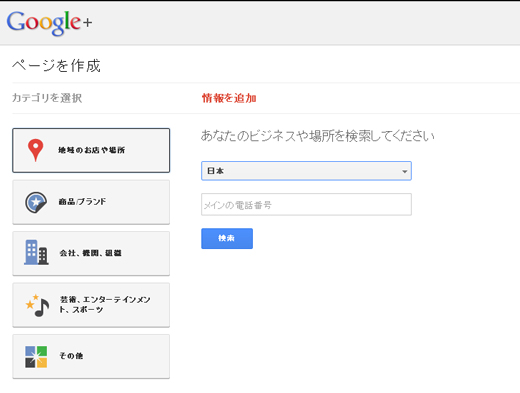Click the red map pin icon
Image resolution: width=520 pixels, height=393 pixels.
point(35,150)
